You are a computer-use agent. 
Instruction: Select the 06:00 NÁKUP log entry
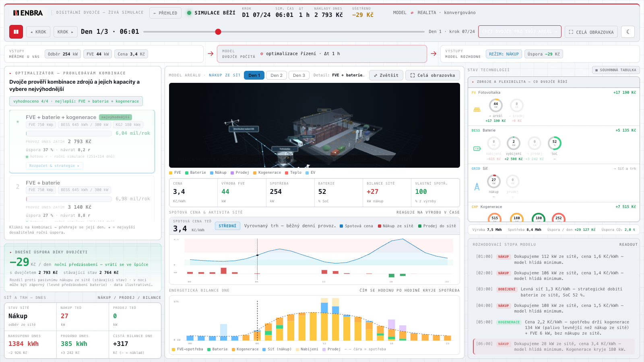(x=554, y=346)
